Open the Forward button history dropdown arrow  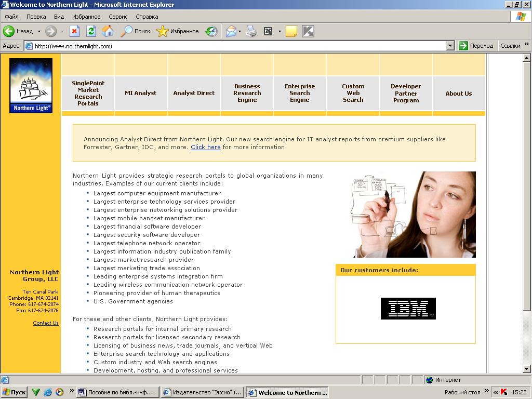(x=62, y=31)
